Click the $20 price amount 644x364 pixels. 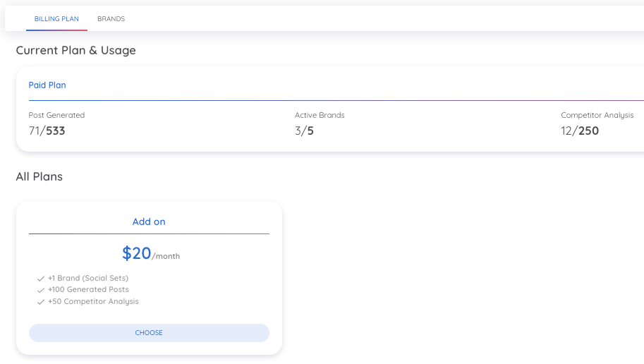[137, 253]
